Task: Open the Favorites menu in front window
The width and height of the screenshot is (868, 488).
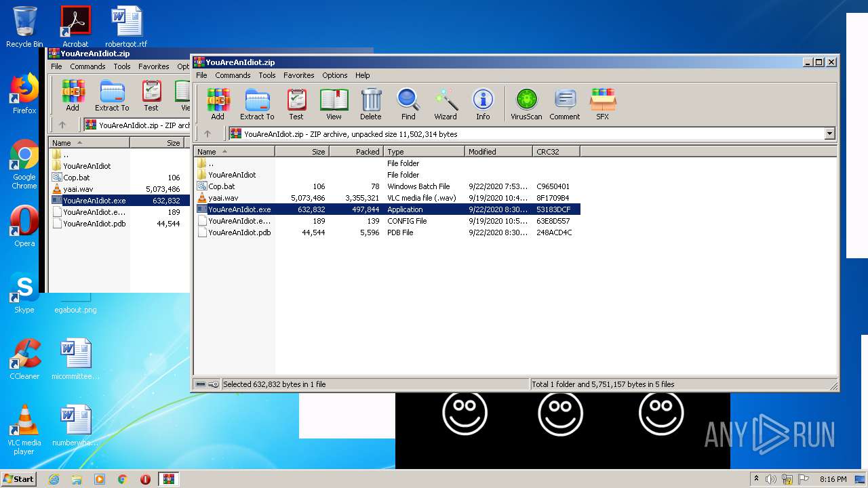Action: [x=299, y=75]
